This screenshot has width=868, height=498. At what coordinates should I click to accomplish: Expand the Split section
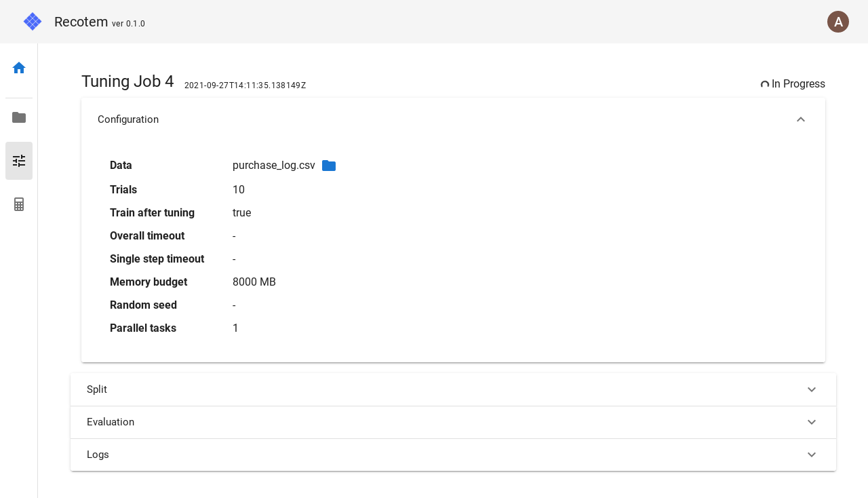(812, 389)
